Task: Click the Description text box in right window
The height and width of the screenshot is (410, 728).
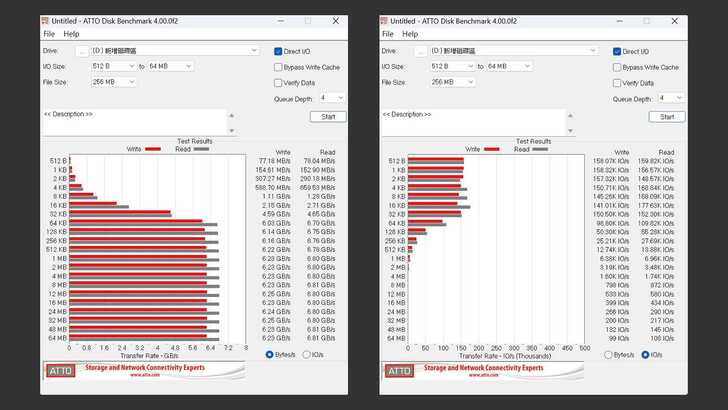Action: pos(473,123)
